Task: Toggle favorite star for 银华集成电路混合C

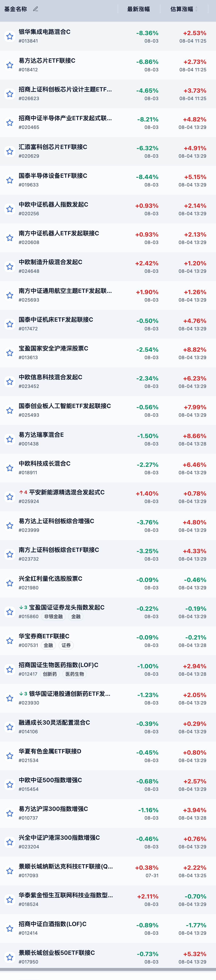Action: click(10, 37)
